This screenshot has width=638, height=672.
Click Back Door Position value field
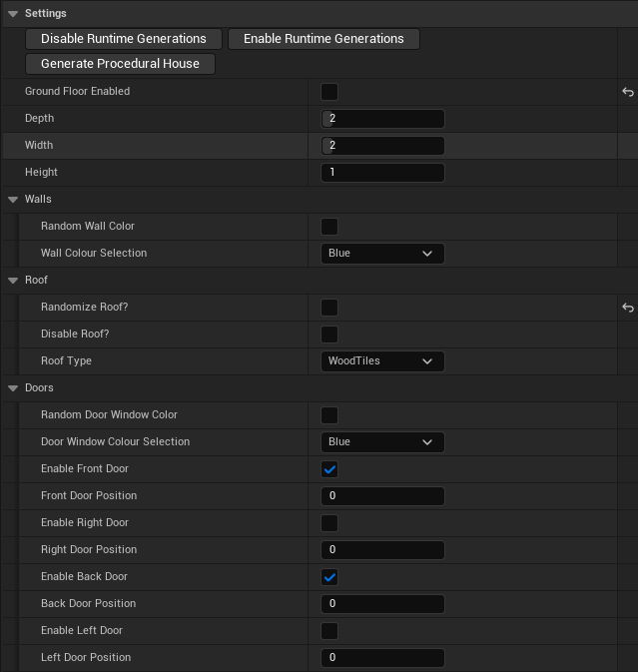coord(382,604)
